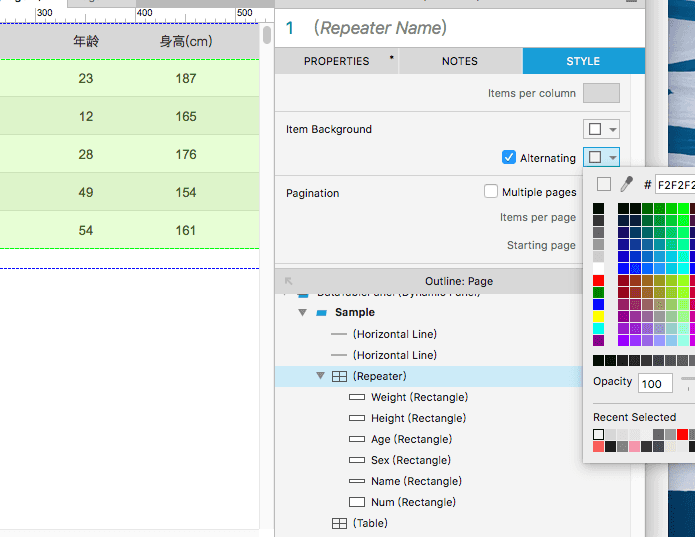This screenshot has height=537, width=695.
Task: Pick the red recent selected swatch
Action: [x=682, y=434]
